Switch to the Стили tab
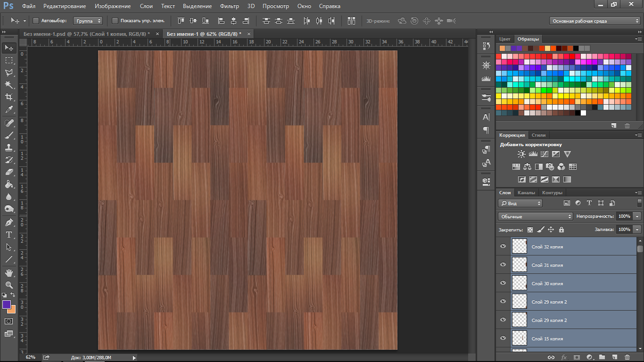Viewport: 644px width, 362px height. 538,135
